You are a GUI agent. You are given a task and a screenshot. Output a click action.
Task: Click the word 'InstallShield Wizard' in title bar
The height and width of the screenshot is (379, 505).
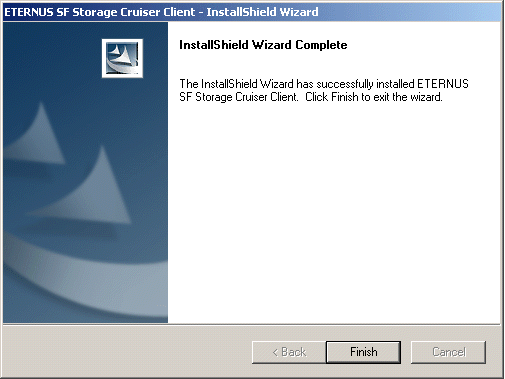[x=262, y=12]
